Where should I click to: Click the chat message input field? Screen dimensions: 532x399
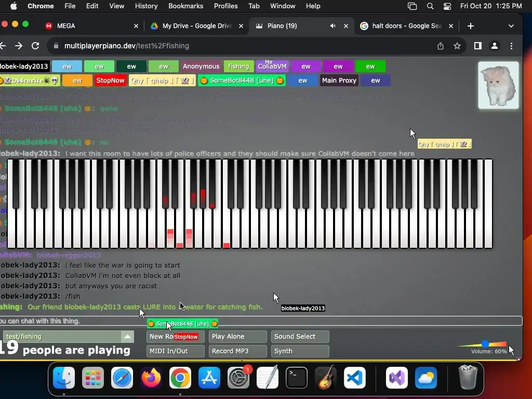[261, 321]
